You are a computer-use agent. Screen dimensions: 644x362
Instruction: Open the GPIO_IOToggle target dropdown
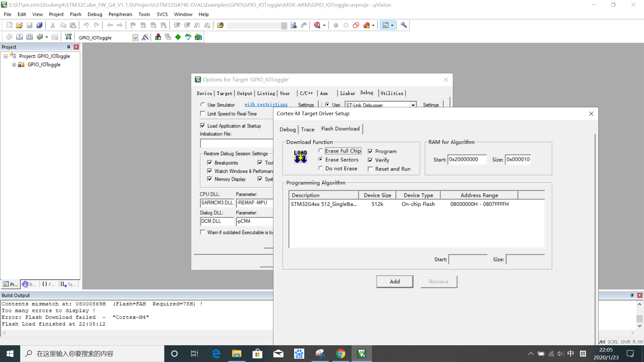(135, 38)
